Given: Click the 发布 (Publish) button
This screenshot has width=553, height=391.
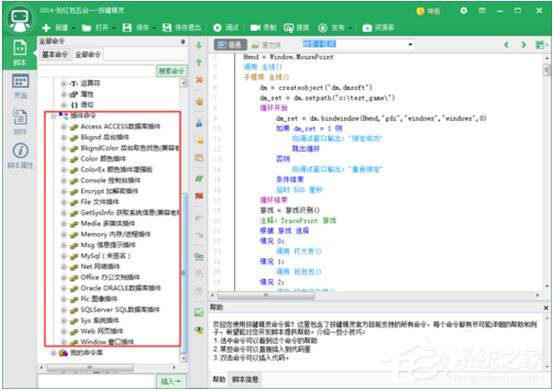Looking at the screenshot, I should (x=331, y=28).
